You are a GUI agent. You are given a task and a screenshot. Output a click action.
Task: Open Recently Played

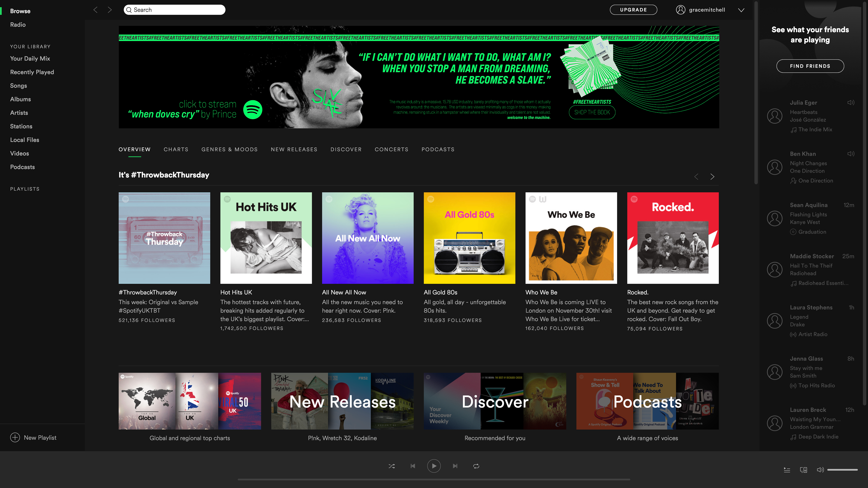click(x=32, y=72)
